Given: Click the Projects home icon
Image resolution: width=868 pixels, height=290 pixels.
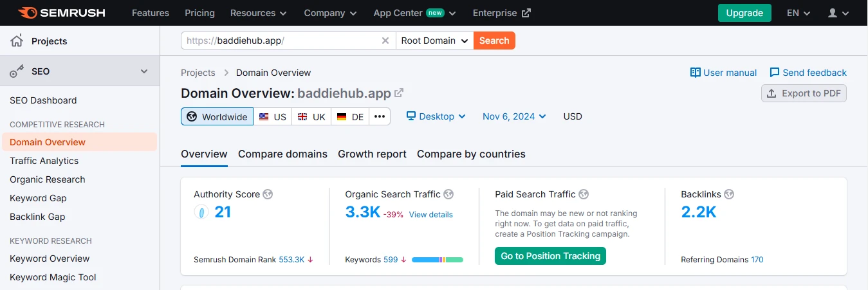Looking at the screenshot, I should tap(17, 41).
